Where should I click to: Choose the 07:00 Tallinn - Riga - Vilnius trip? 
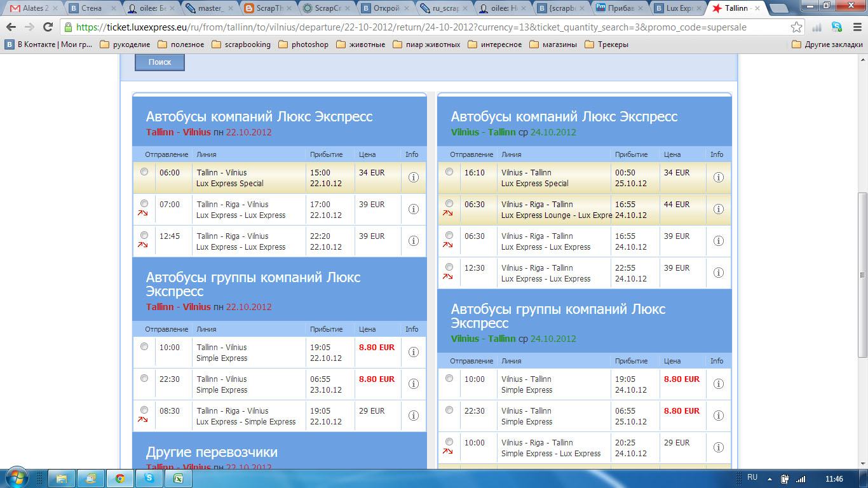[x=144, y=203]
